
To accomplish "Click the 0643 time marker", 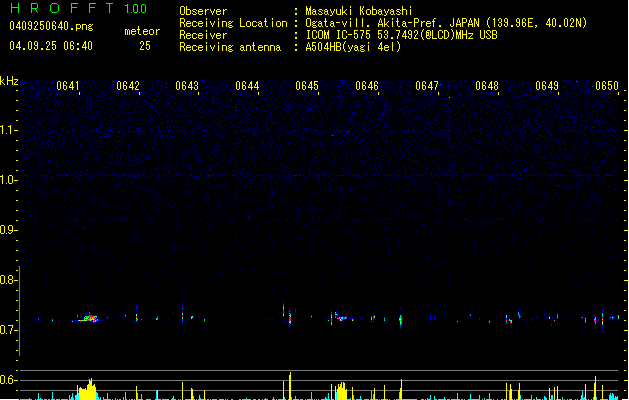I will coord(187,86).
